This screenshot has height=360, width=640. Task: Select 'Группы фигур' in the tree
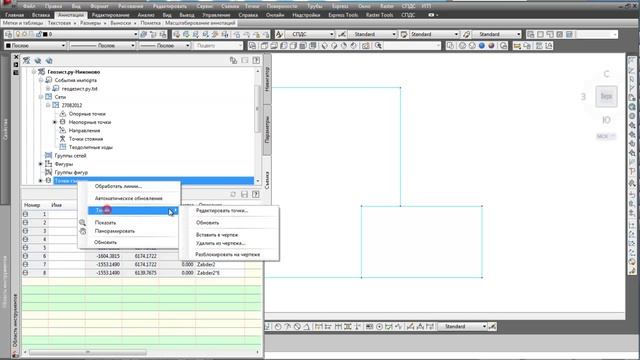71,173
